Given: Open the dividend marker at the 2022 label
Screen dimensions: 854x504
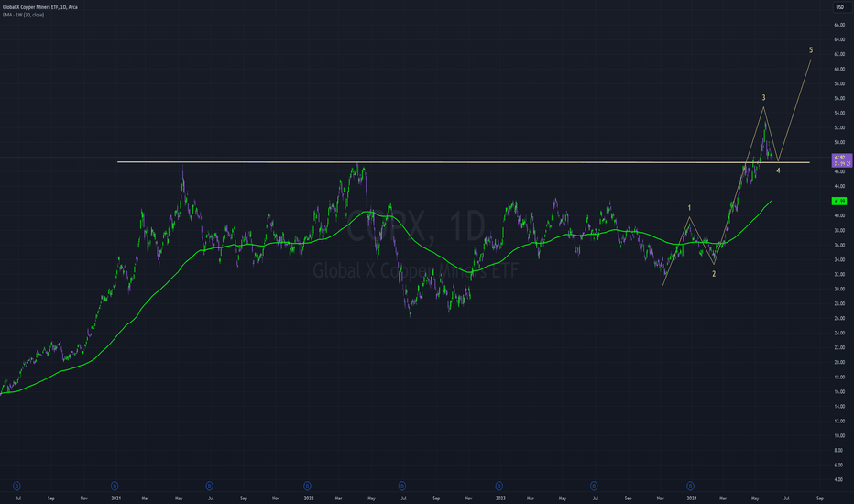Looking at the screenshot, I should click(307, 486).
